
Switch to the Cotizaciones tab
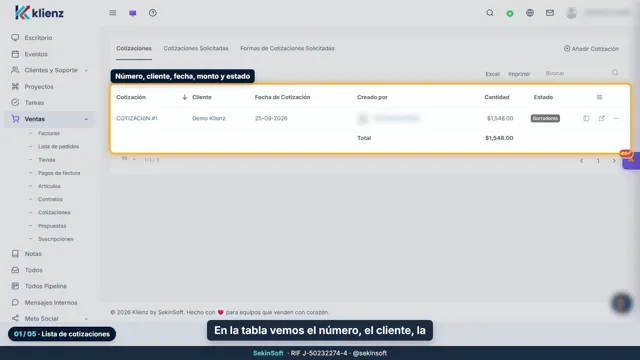click(134, 48)
